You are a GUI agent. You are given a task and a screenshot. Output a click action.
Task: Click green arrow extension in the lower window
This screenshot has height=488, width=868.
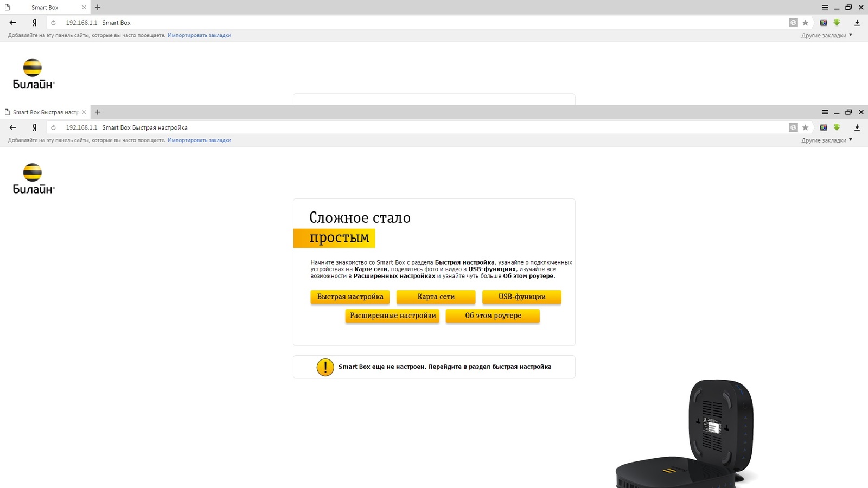[x=837, y=127]
